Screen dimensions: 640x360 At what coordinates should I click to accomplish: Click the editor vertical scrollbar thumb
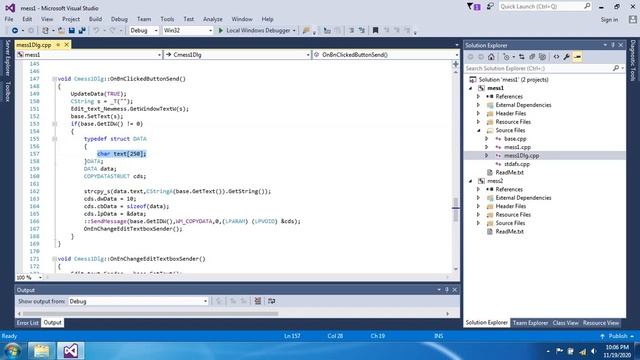(x=456, y=209)
